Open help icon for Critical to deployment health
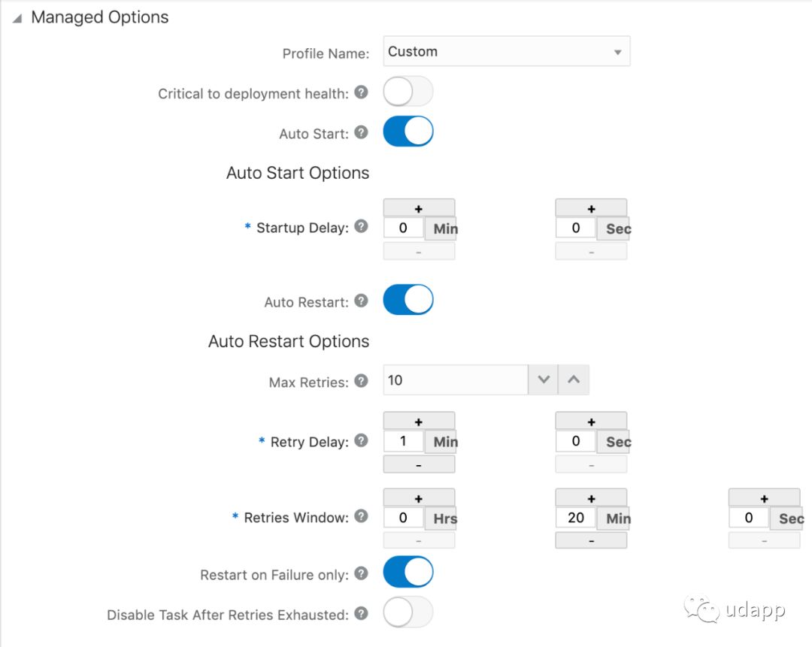812x647 pixels. pos(361,92)
